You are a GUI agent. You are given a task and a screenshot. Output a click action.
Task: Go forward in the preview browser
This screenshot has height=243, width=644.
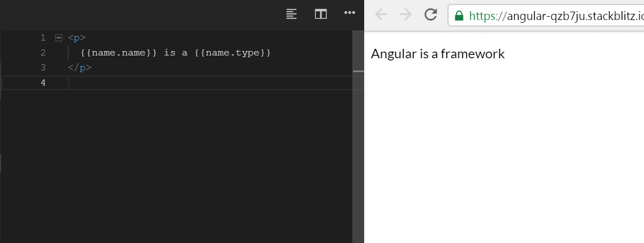coord(406,14)
